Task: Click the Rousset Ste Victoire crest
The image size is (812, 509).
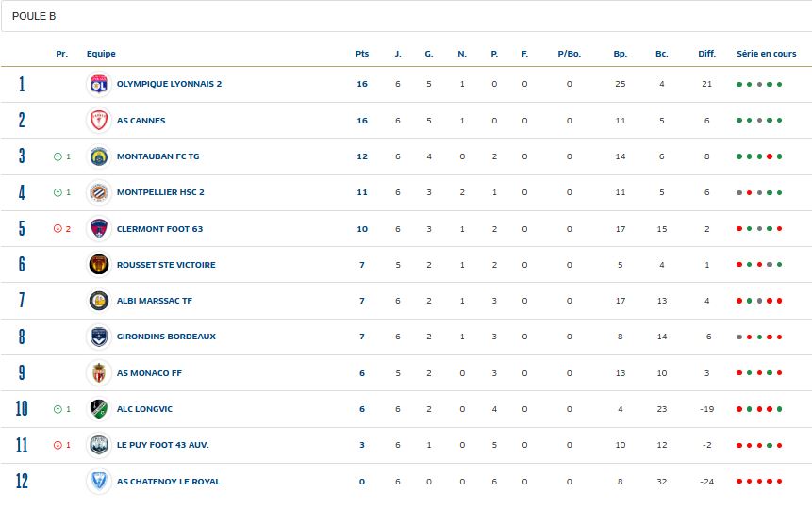Action: coord(99,265)
